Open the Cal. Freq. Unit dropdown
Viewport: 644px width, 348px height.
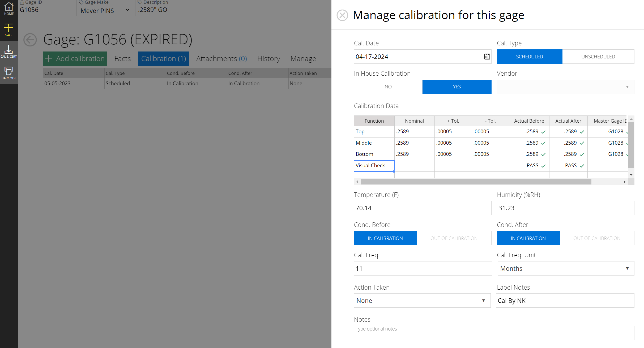pyautogui.click(x=566, y=268)
